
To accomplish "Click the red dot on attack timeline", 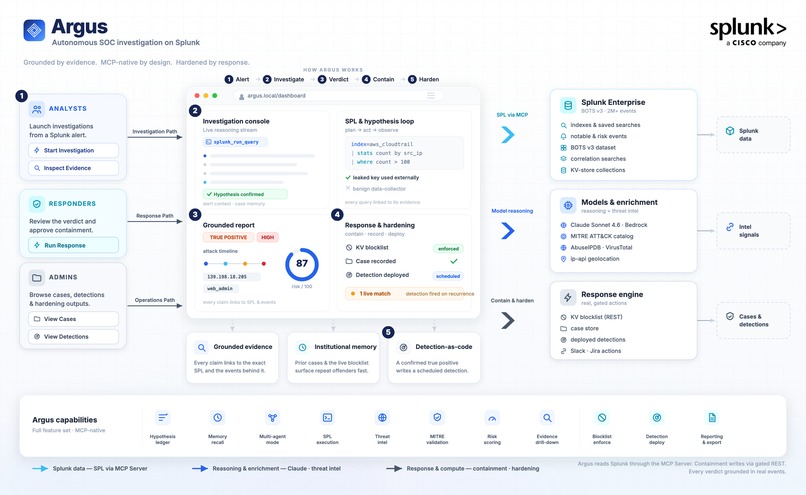I will point(264,264).
